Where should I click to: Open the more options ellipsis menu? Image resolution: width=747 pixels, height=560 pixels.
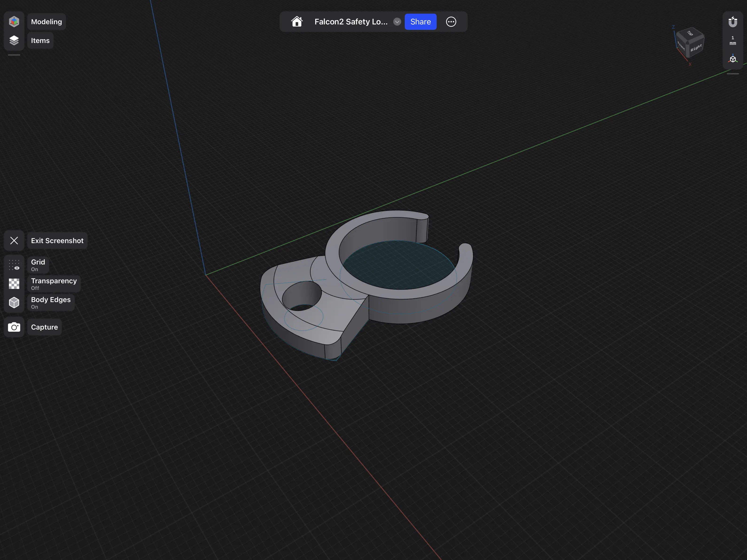pos(451,22)
